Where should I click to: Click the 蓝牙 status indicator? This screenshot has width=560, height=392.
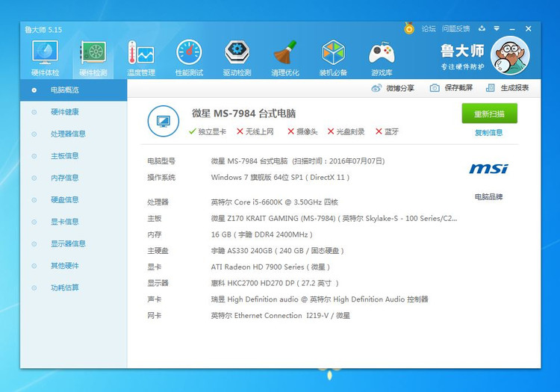(387, 131)
